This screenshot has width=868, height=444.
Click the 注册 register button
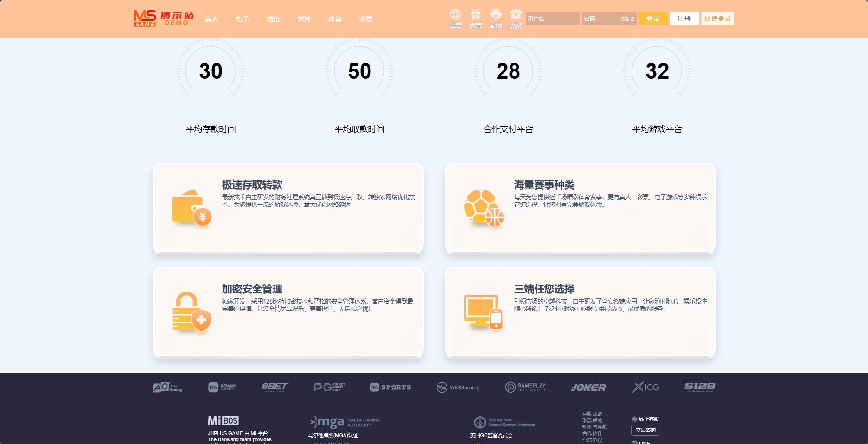pos(684,19)
